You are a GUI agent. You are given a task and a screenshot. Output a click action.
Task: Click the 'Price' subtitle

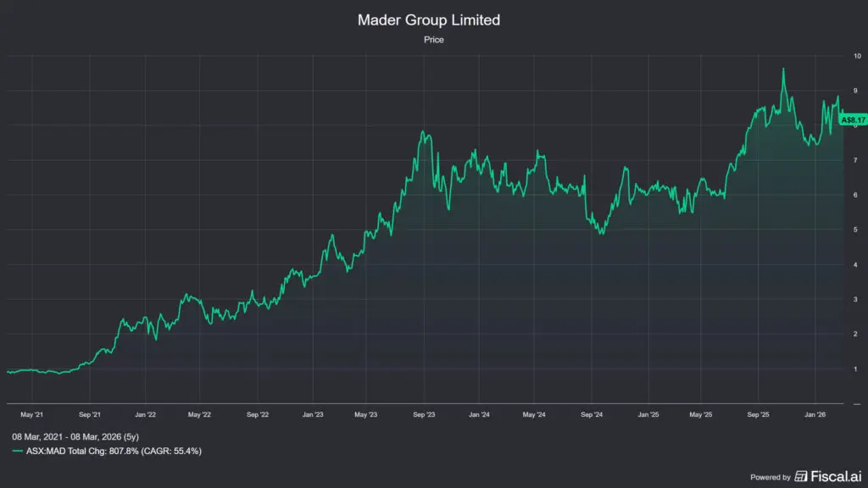coord(432,39)
